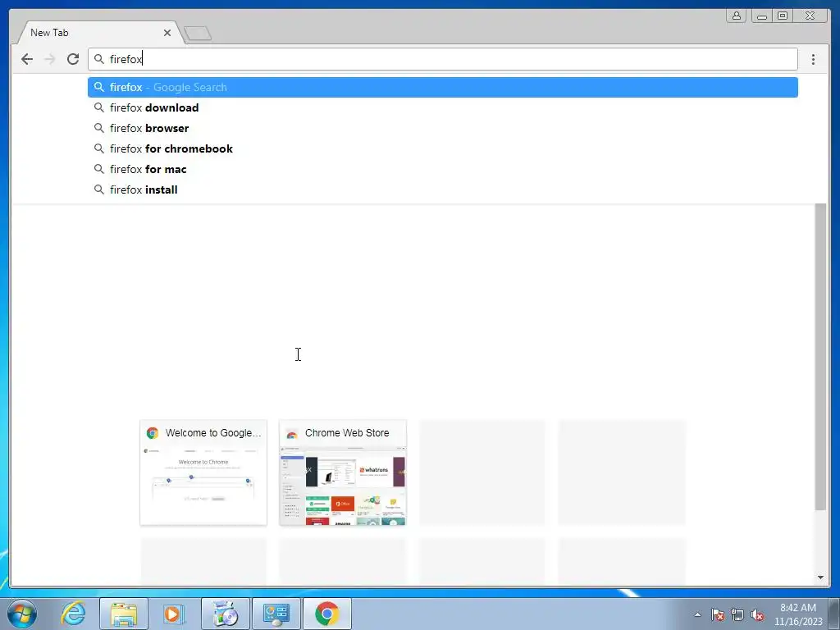Screen dimensions: 840x630
Task: Show hidden tray icons arrow
Action: click(697, 615)
